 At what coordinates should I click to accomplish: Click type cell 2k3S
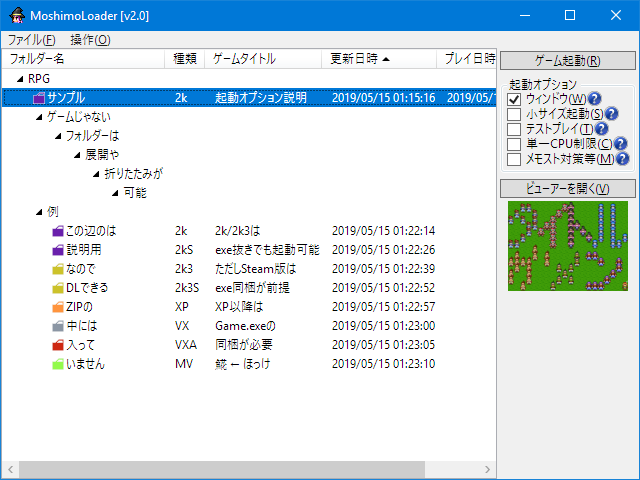tap(187, 288)
